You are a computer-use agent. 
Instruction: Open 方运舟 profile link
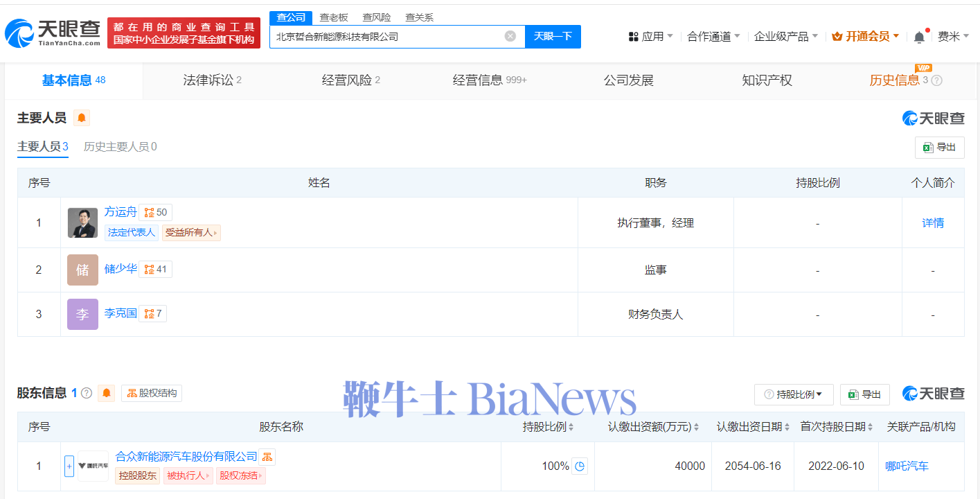click(x=121, y=212)
